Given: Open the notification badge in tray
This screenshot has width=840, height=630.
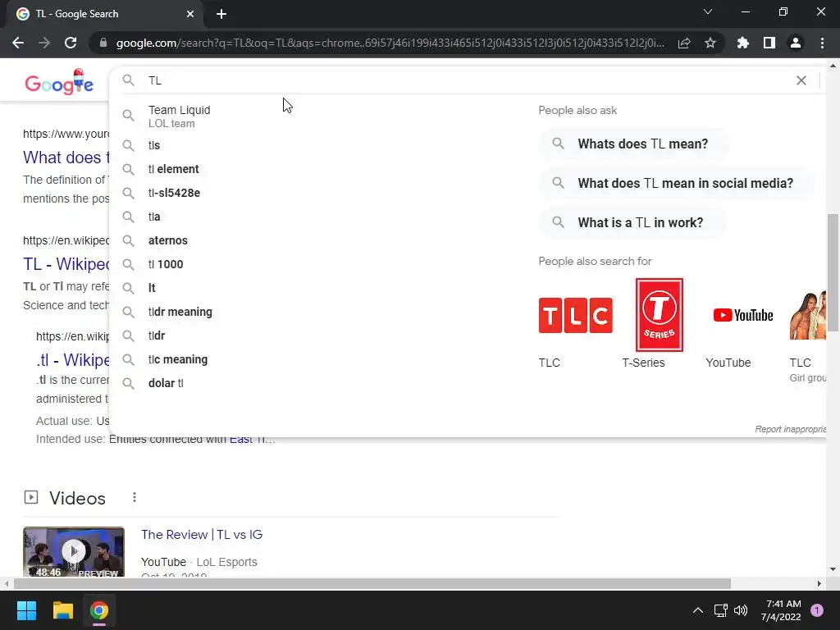Looking at the screenshot, I should click(816, 610).
